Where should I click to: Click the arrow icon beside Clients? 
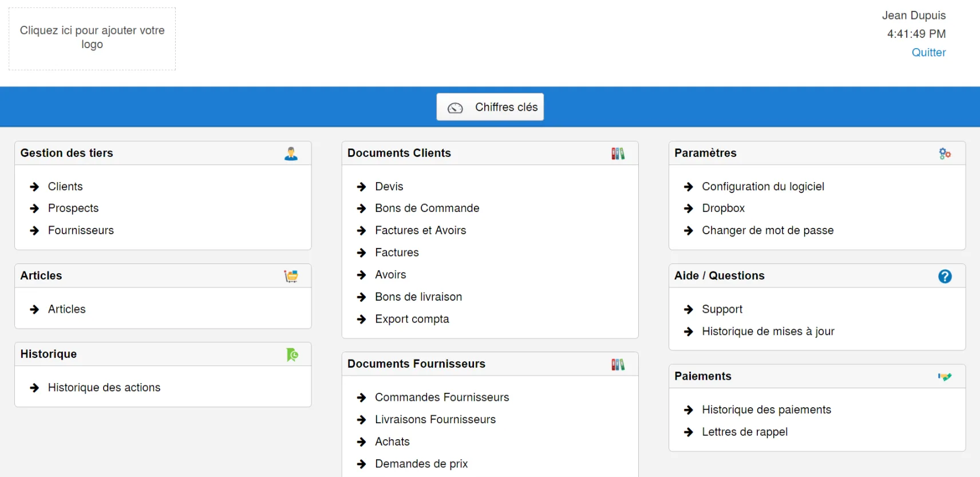tap(34, 187)
